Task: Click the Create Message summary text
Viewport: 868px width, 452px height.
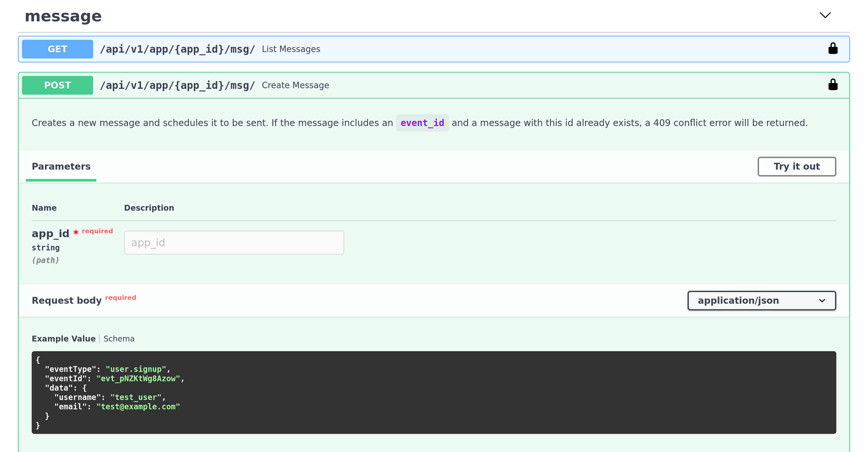Action: 295,86
